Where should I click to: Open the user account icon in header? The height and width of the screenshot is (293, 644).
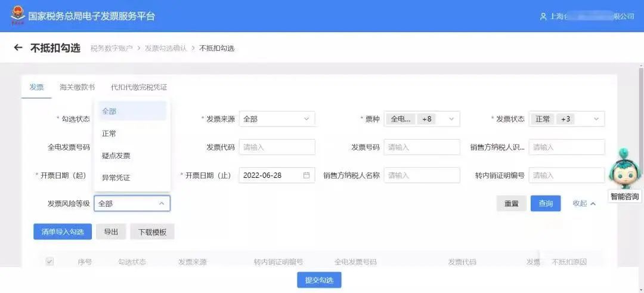543,17
